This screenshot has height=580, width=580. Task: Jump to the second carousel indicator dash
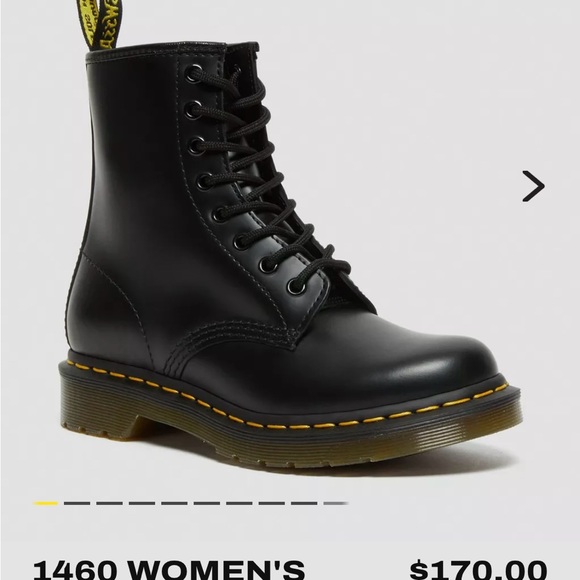[x=77, y=503]
